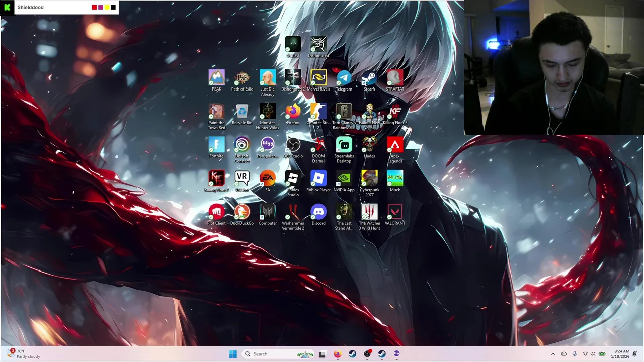Select the purple Transparen... desktop icon
The width and height of the screenshot is (644, 362).
(268, 147)
